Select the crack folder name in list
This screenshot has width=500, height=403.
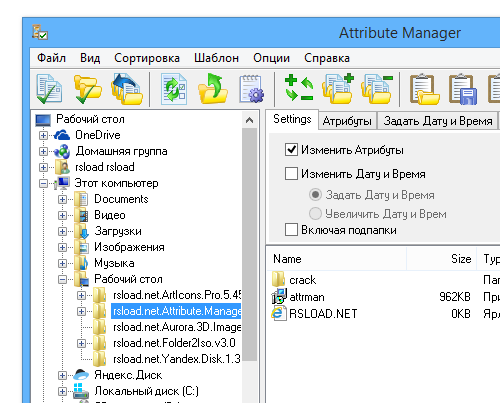coord(302,280)
